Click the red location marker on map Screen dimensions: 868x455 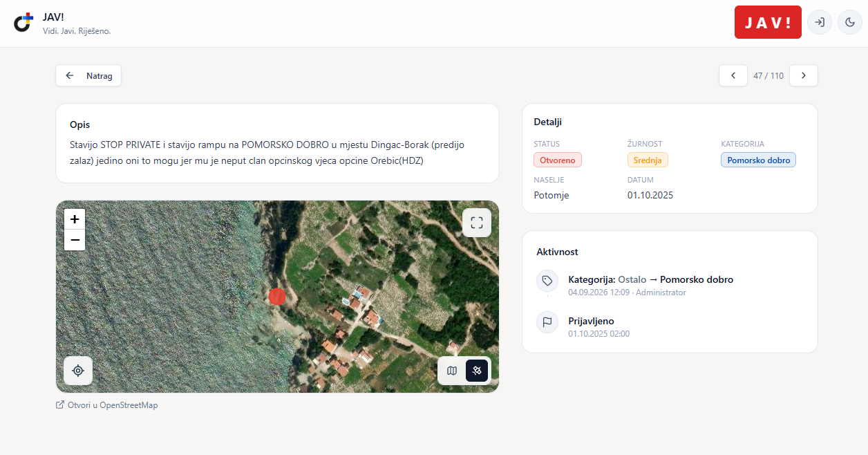coord(277,297)
